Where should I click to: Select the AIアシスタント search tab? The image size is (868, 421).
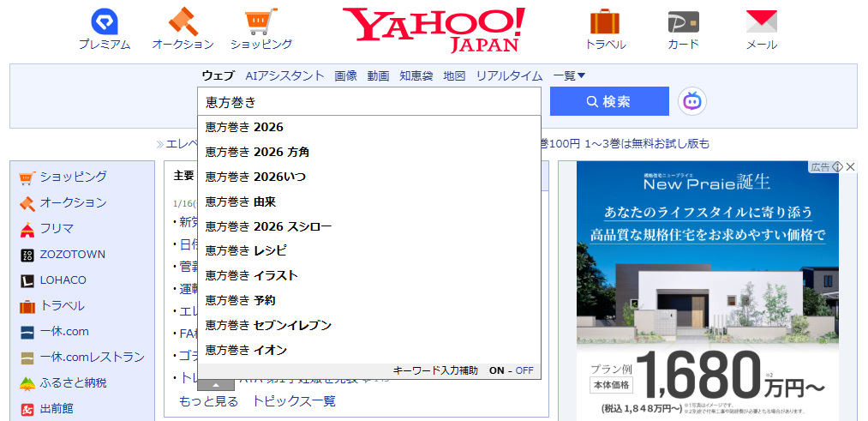pyautogui.click(x=284, y=76)
